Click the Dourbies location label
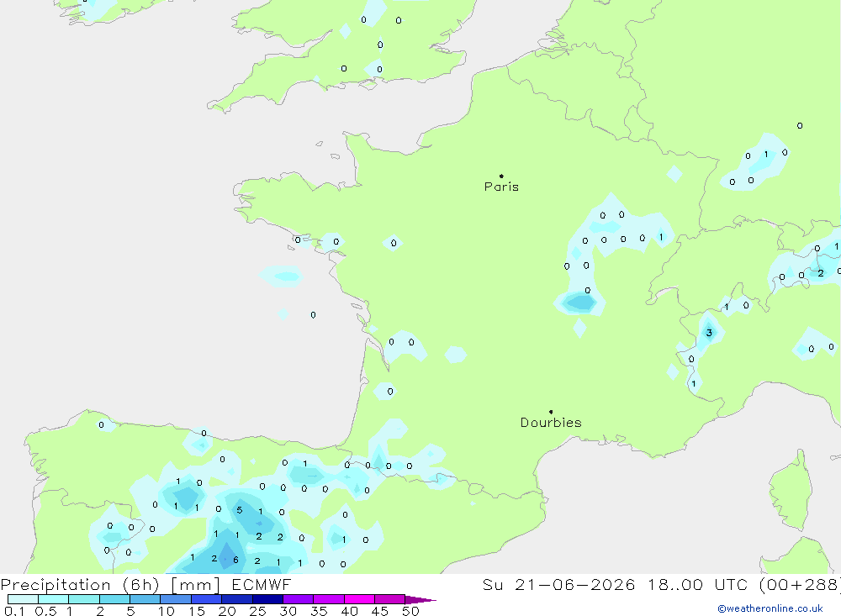 coord(551,423)
